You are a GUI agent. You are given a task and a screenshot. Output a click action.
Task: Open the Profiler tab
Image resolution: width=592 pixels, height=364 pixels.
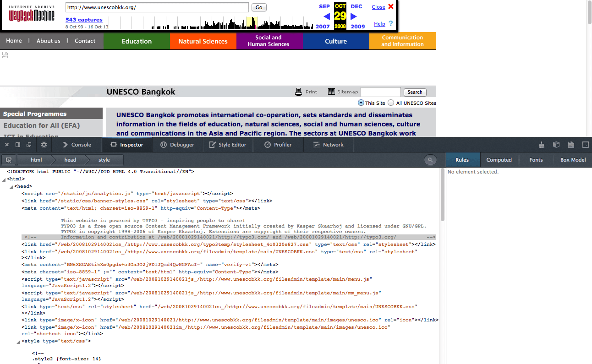click(278, 145)
